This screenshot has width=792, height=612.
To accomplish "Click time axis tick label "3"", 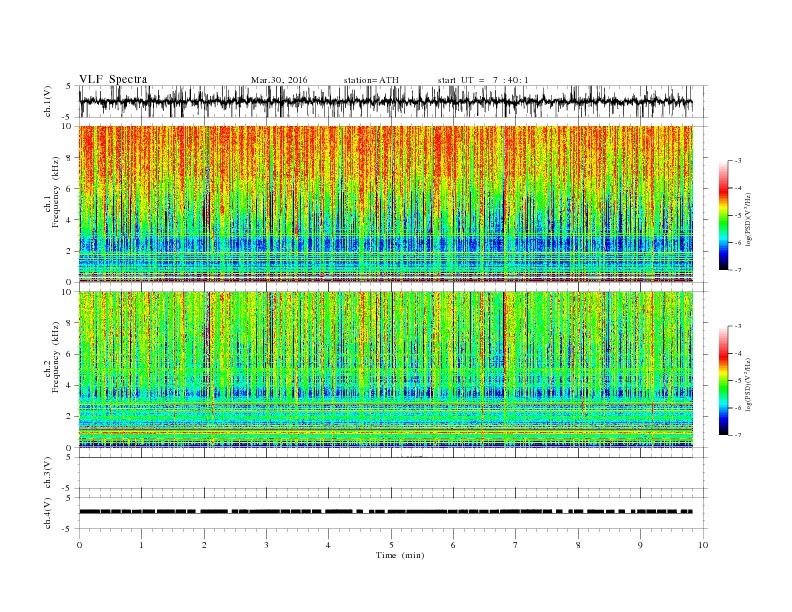I will 266,545.
